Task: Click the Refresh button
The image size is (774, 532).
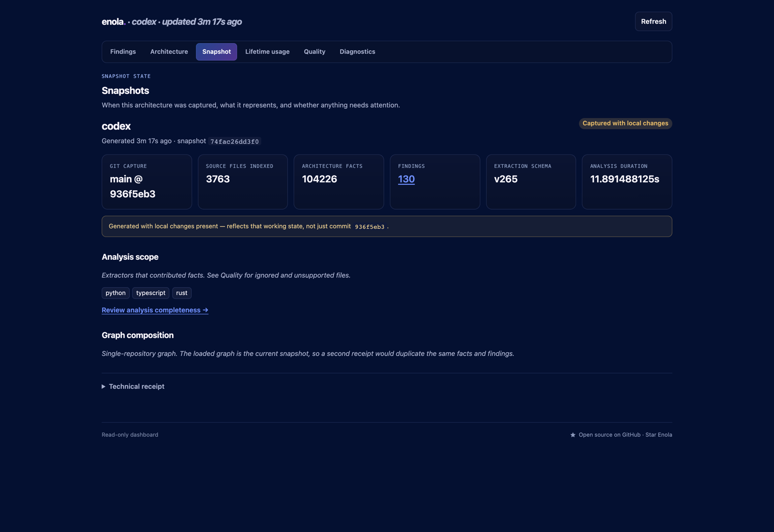Action: (653, 21)
